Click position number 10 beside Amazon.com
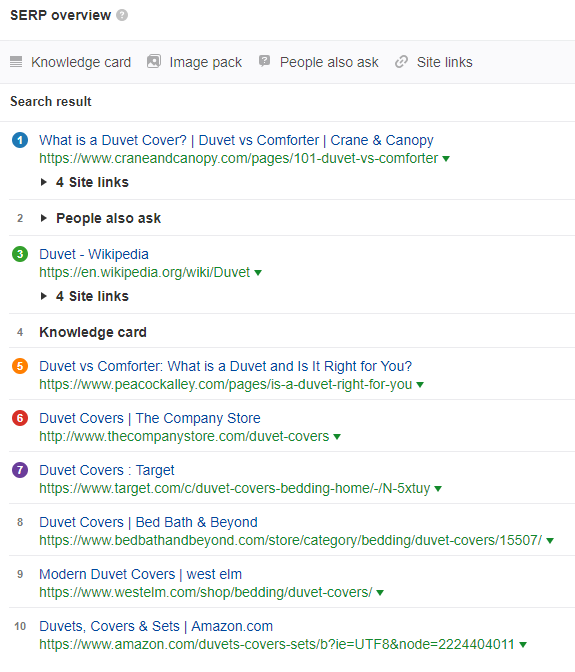Image resolution: width=575 pixels, height=672 pixels. click(20, 626)
